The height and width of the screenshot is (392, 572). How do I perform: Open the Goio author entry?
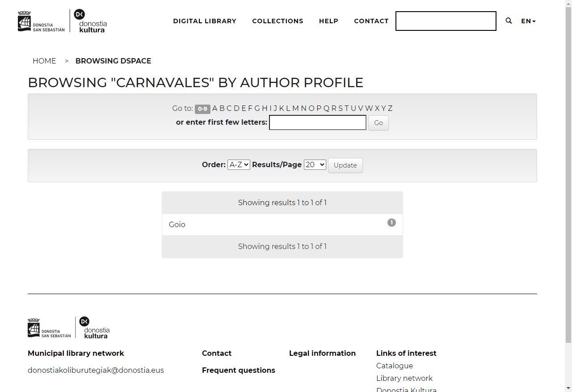point(177,225)
